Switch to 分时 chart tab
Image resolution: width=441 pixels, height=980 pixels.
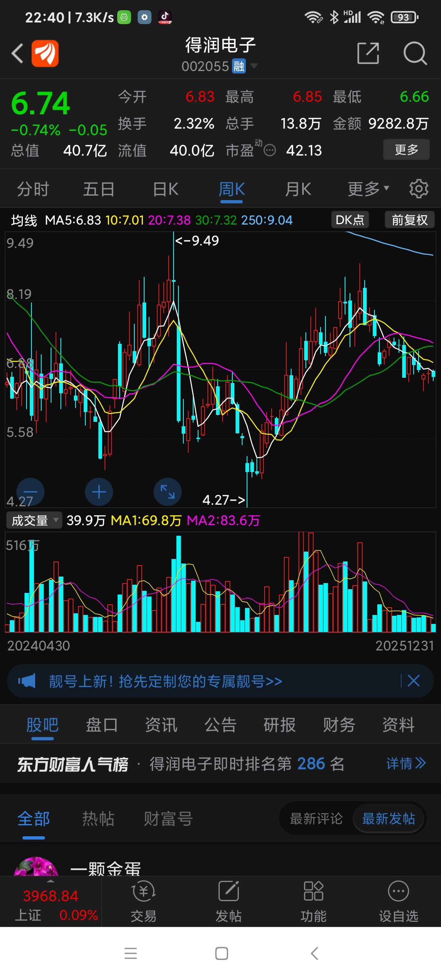tap(33, 189)
